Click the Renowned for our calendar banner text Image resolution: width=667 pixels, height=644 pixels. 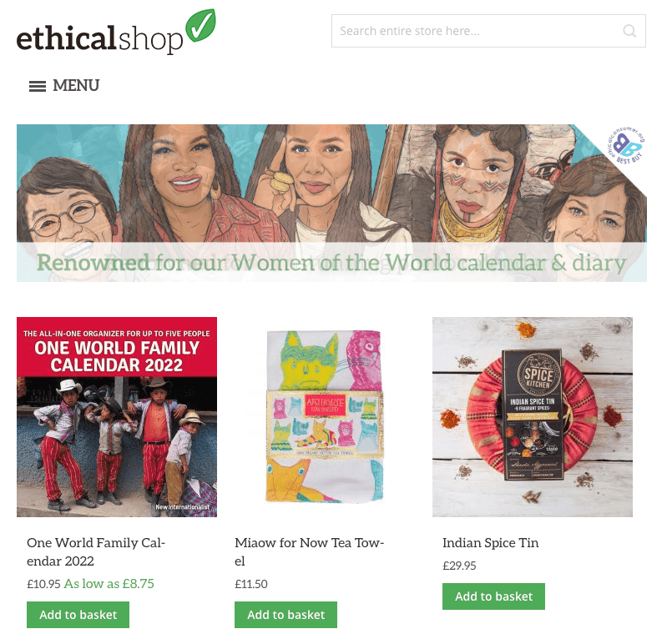click(331, 262)
